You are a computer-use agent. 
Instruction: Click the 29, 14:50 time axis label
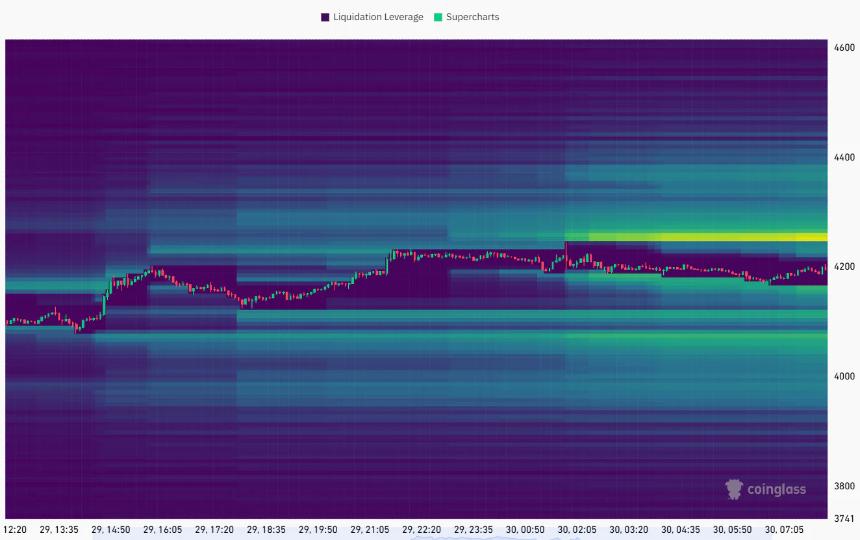[111, 529]
